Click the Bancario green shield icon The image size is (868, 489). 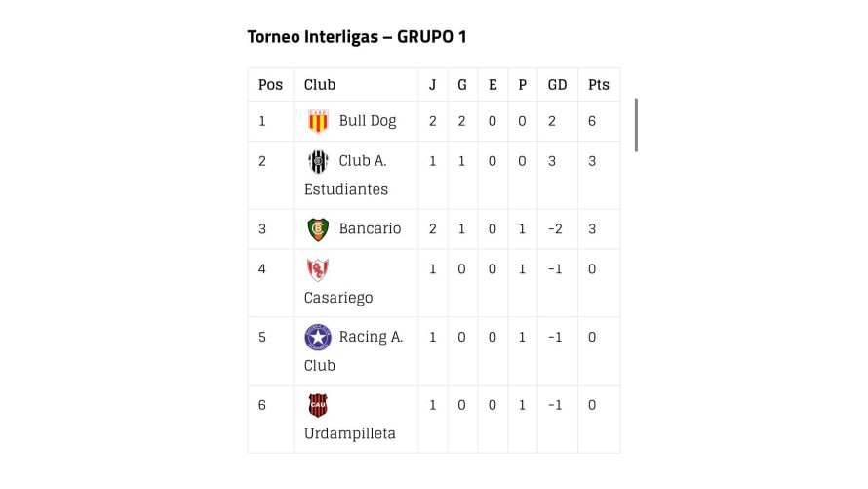tap(318, 229)
